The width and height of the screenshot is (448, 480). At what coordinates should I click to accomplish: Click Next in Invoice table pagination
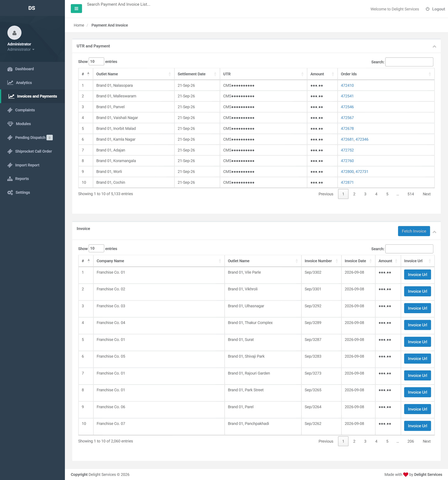click(x=427, y=441)
